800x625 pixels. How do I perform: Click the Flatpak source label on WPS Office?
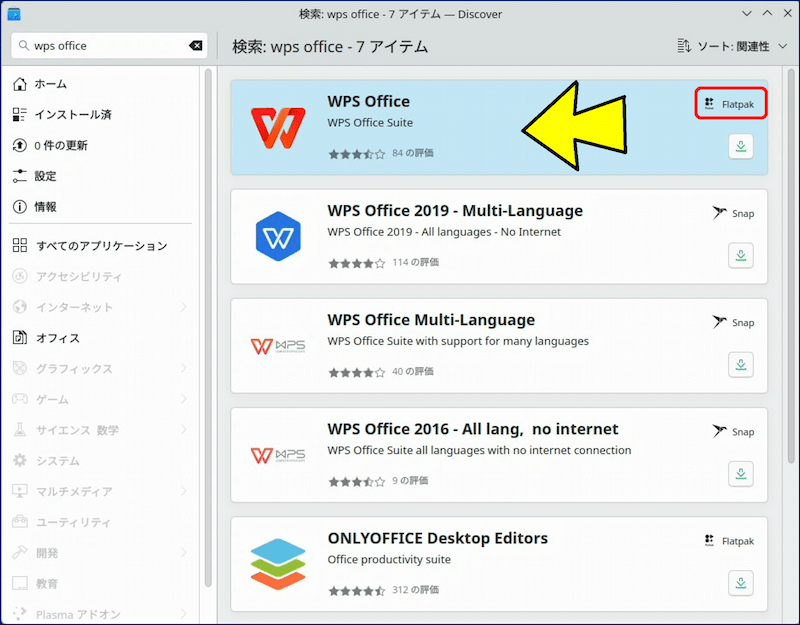(x=731, y=104)
